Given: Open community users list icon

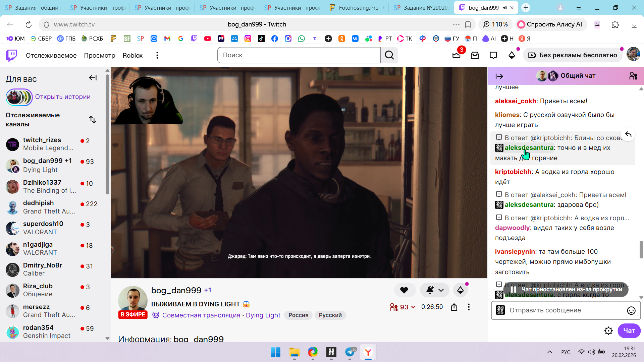Looking at the screenshot, I should [x=633, y=76].
